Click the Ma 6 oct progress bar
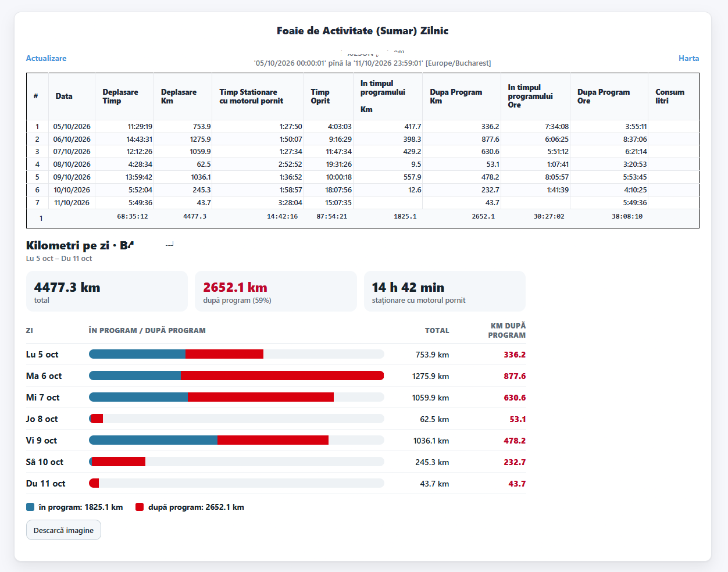 click(237, 376)
